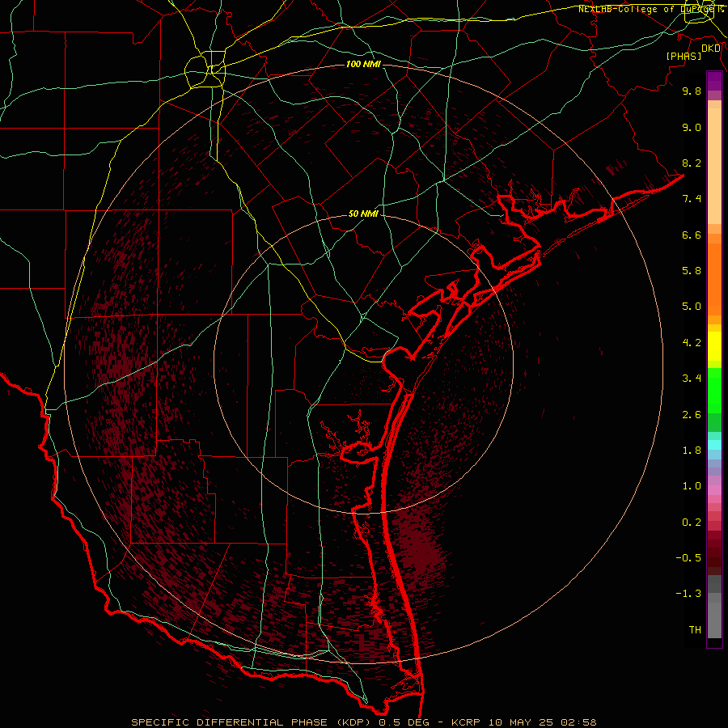The width and height of the screenshot is (728, 728).
Task: Select the 8.2 value on the scale
Action: [692, 163]
